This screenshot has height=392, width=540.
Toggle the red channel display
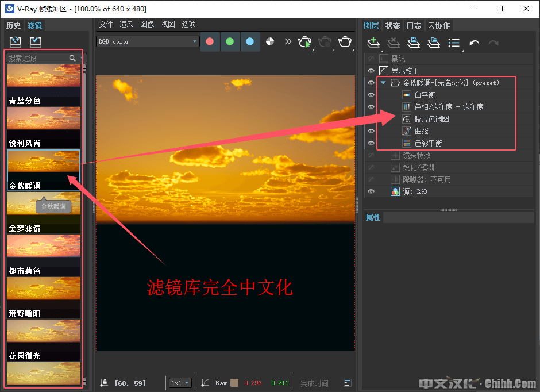pyautogui.click(x=209, y=41)
